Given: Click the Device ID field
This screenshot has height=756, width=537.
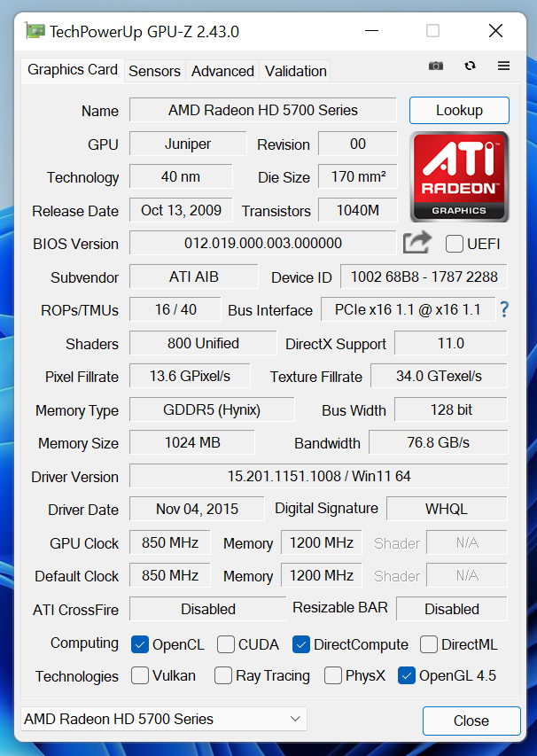Looking at the screenshot, I should tap(424, 277).
